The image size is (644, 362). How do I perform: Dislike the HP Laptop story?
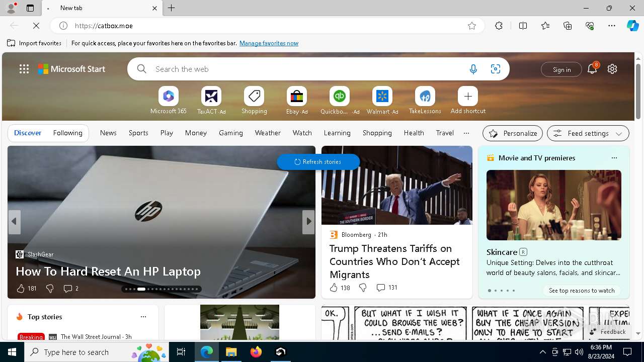tap(50, 289)
